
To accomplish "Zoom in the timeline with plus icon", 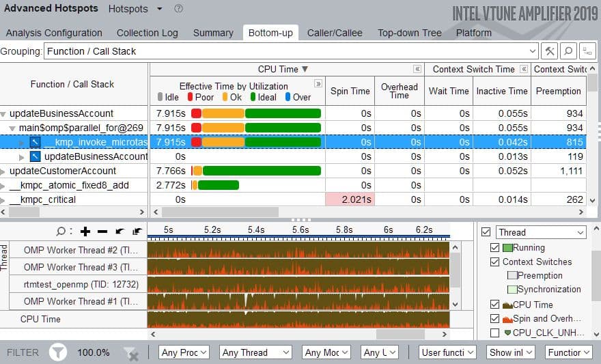I will point(85,232).
